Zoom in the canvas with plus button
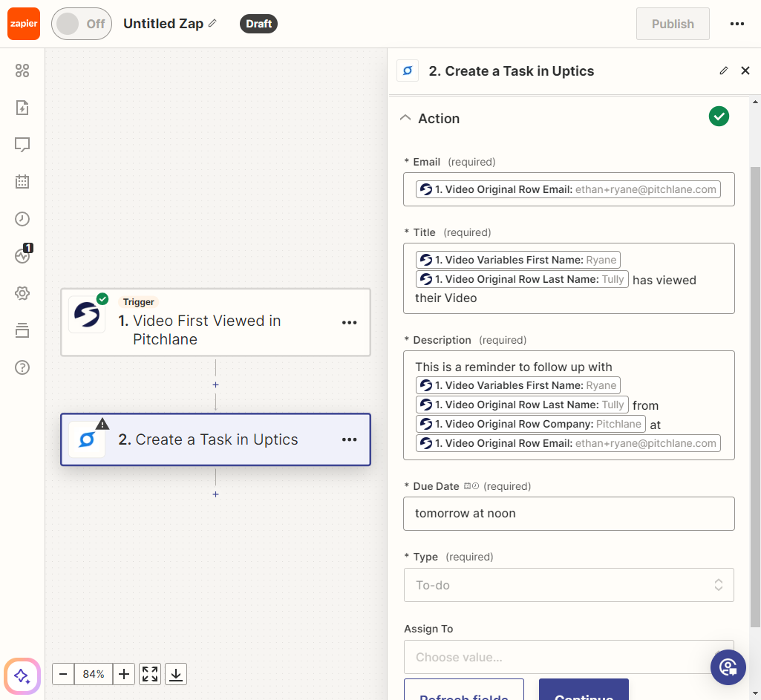 click(x=124, y=674)
